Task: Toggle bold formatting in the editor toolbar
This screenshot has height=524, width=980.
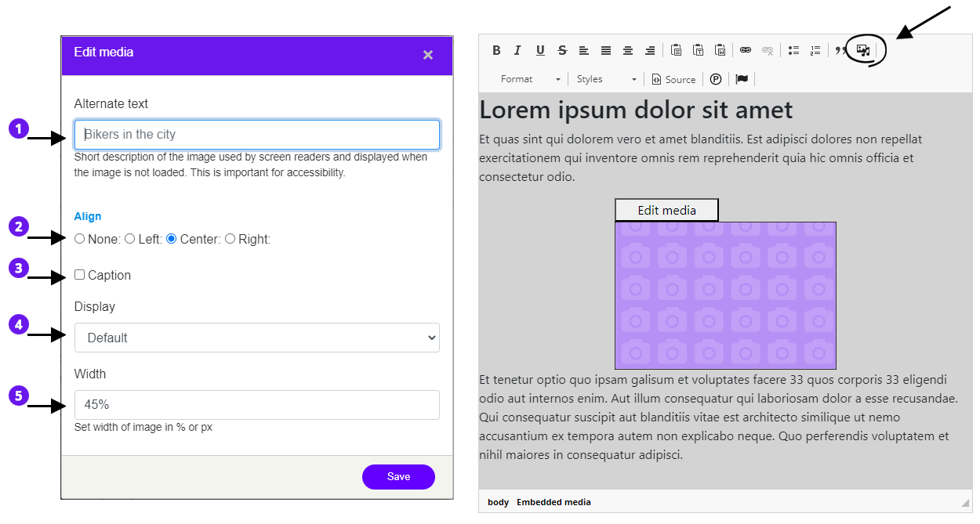Action: (496, 50)
